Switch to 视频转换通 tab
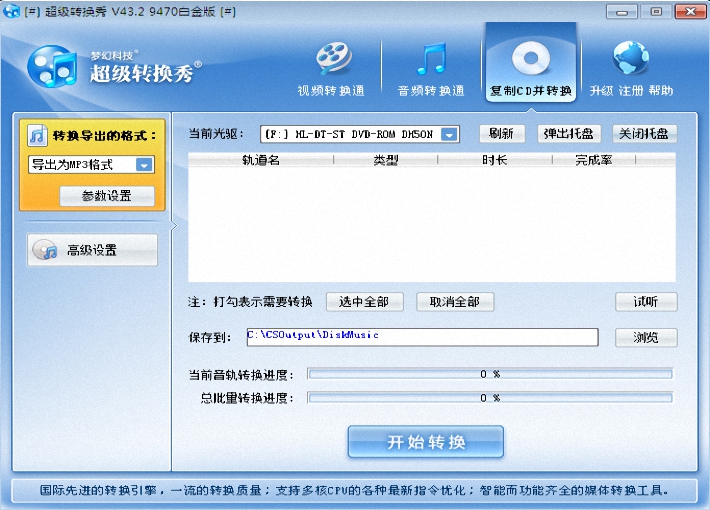This screenshot has width=710, height=510. 331,91
